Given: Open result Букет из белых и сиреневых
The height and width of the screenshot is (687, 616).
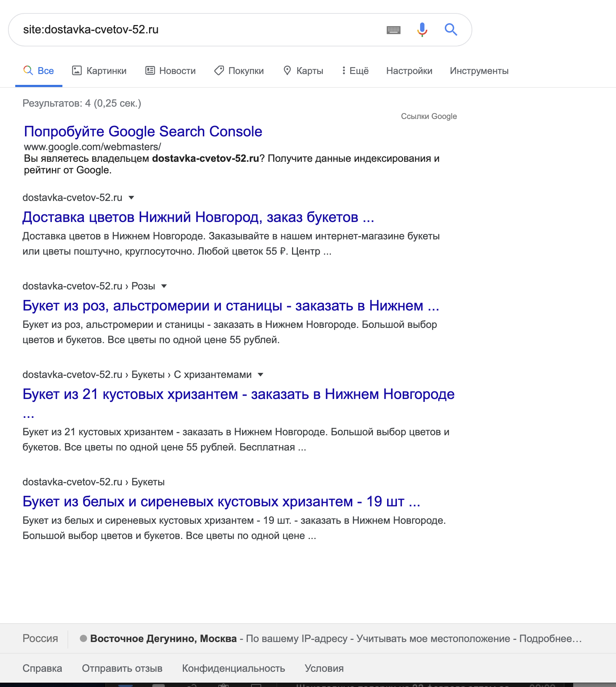Looking at the screenshot, I should (x=221, y=501).
